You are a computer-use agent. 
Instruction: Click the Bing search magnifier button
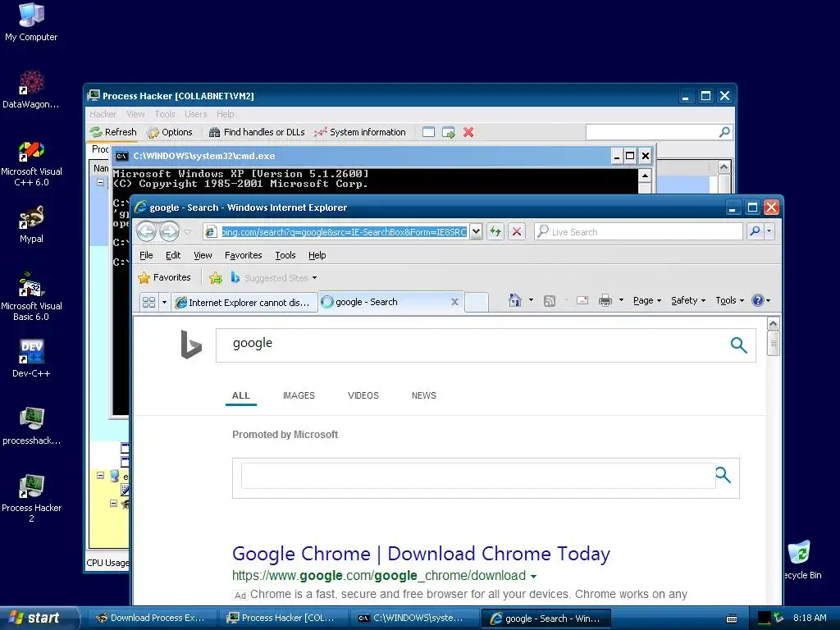coord(739,345)
